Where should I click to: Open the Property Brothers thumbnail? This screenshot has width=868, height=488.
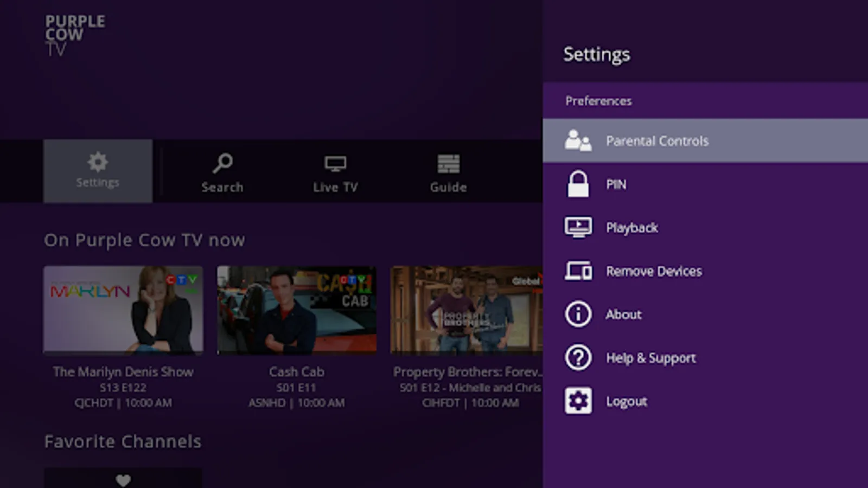click(467, 310)
